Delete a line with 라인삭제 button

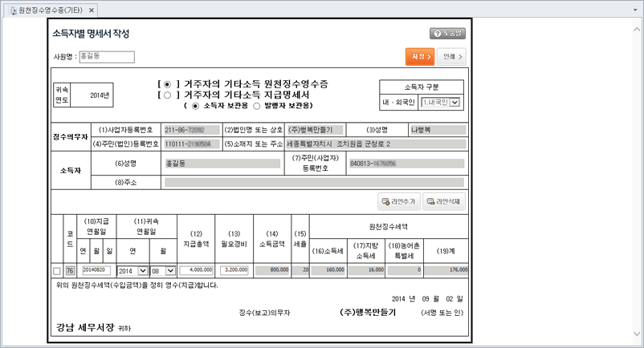tap(443, 201)
